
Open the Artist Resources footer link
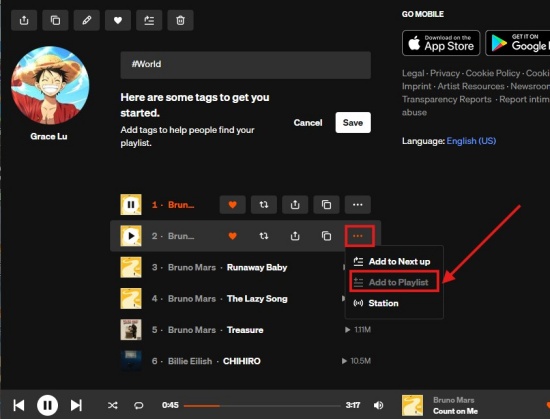471,86
